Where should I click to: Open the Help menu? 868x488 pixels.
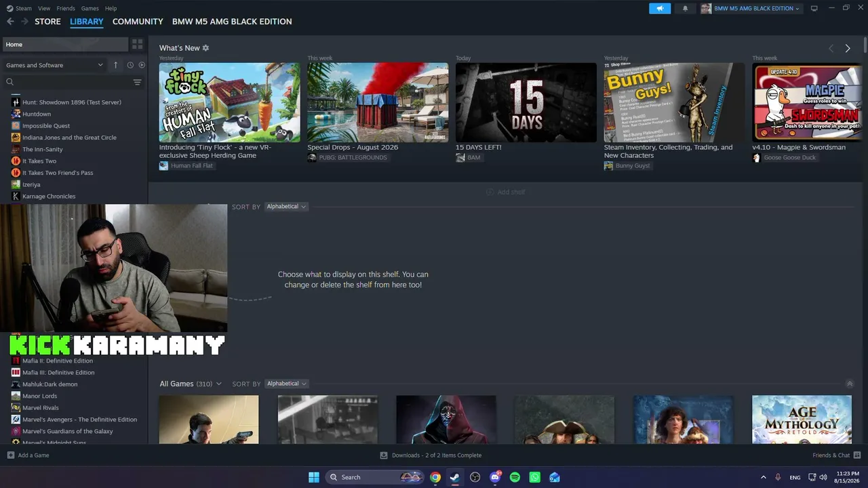click(111, 8)
